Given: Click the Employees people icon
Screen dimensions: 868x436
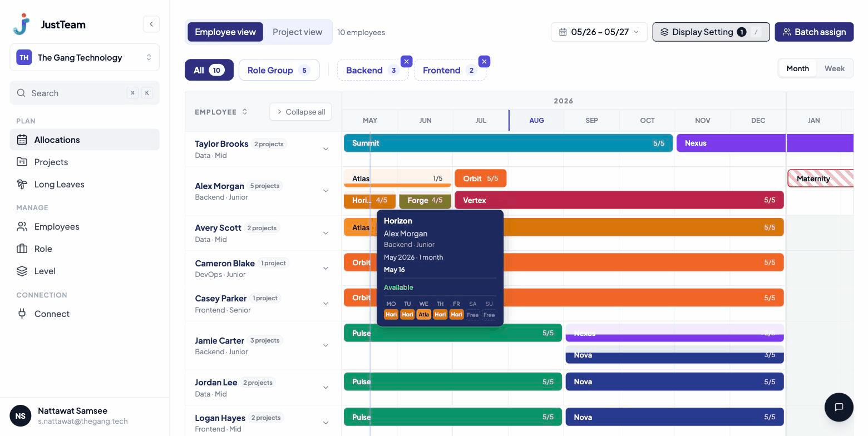Looking at the screenshot, I should click(x=22, y=226).
